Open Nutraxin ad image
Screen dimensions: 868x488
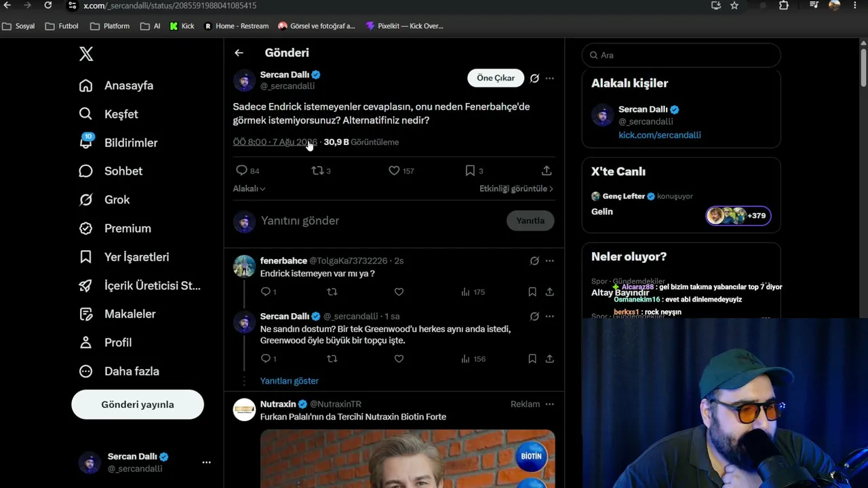(x=408, y=459)
